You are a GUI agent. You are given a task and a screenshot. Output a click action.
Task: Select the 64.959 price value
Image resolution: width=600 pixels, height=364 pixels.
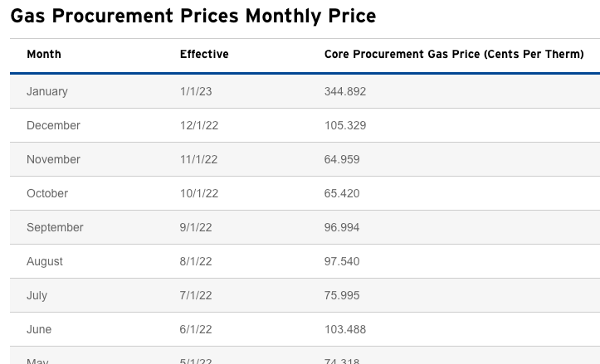tap(342, 159)
